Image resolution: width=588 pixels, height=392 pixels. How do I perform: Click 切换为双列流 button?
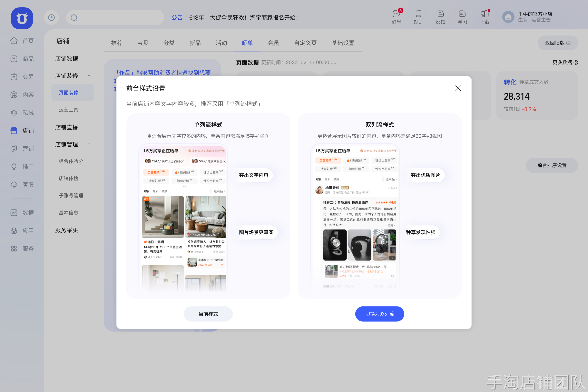(380, 314)
